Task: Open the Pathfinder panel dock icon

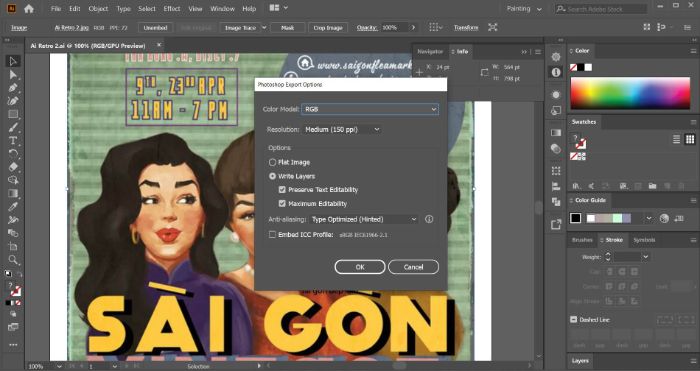Action: (x=556, y=202)
